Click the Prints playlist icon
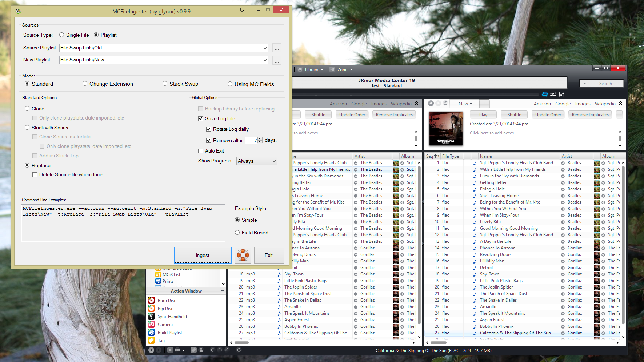This screenshot has height=362, width=644. 158,281
